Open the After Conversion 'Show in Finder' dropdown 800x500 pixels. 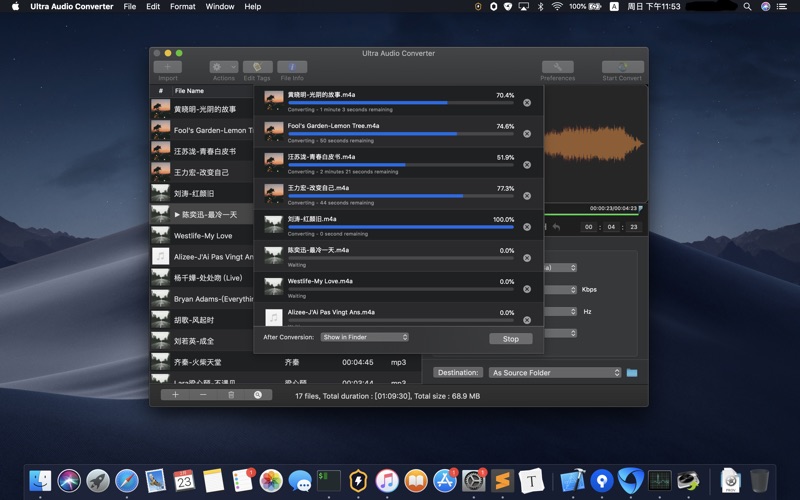coord(365,337)
